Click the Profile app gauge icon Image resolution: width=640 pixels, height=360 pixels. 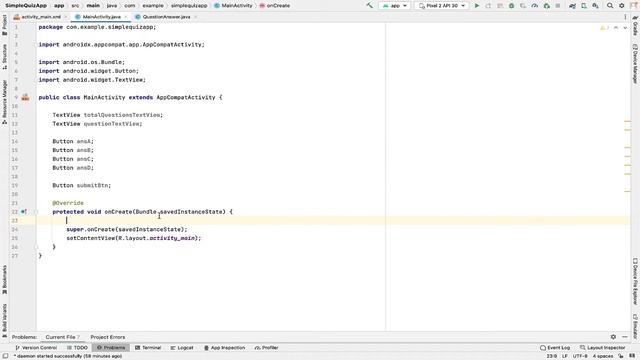tap(535, 6)
